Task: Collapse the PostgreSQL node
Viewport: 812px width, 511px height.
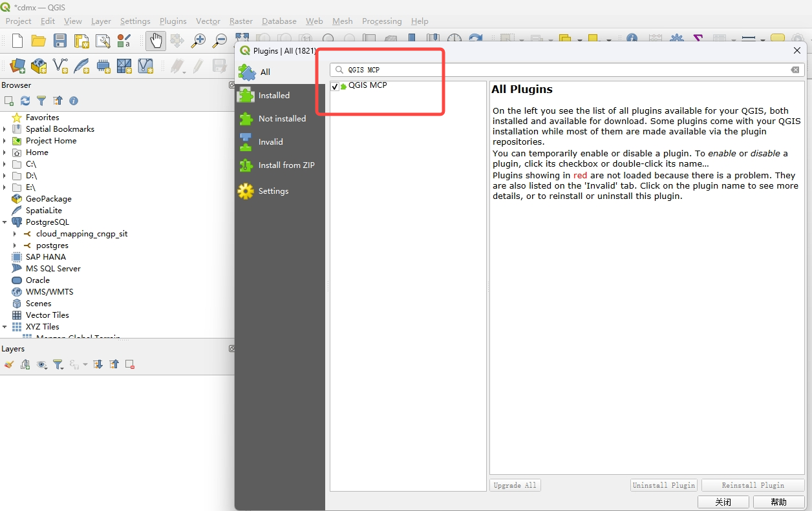Action: (5, 222)
